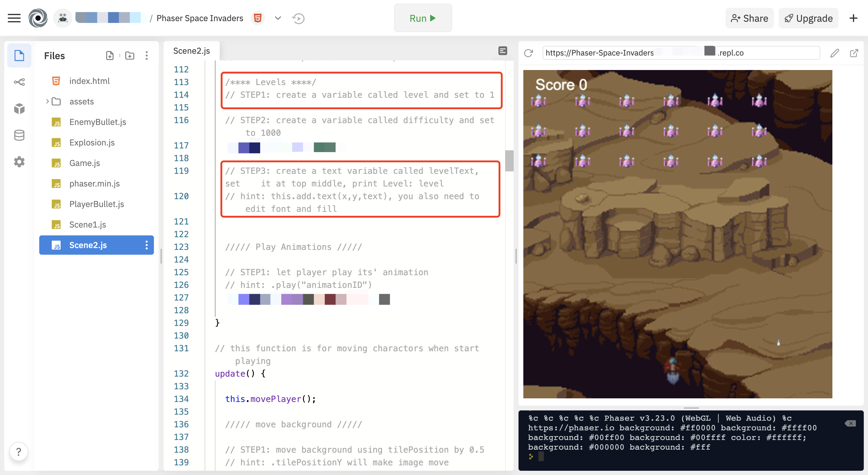Screen dimensions: 868x475
Task: Open Game.js in file tree
Action: click(x=85, y=163)
